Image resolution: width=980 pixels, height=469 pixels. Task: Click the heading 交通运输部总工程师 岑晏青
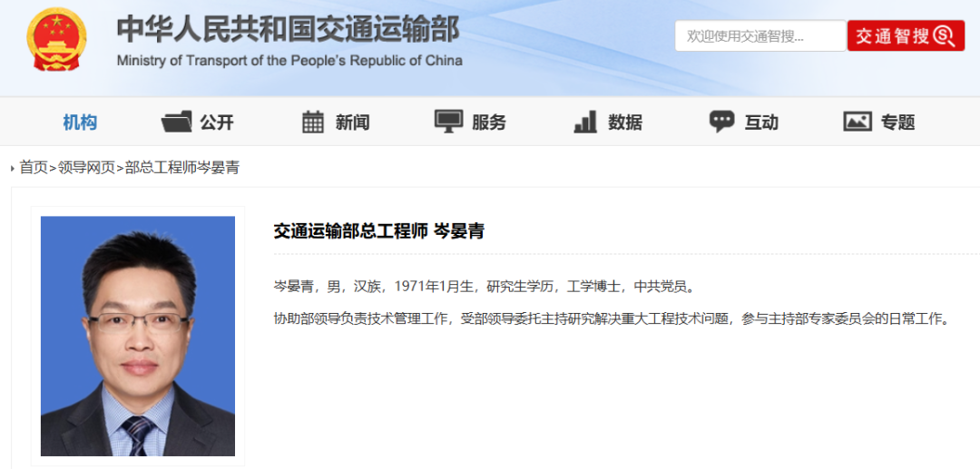(x=378, y=231)
